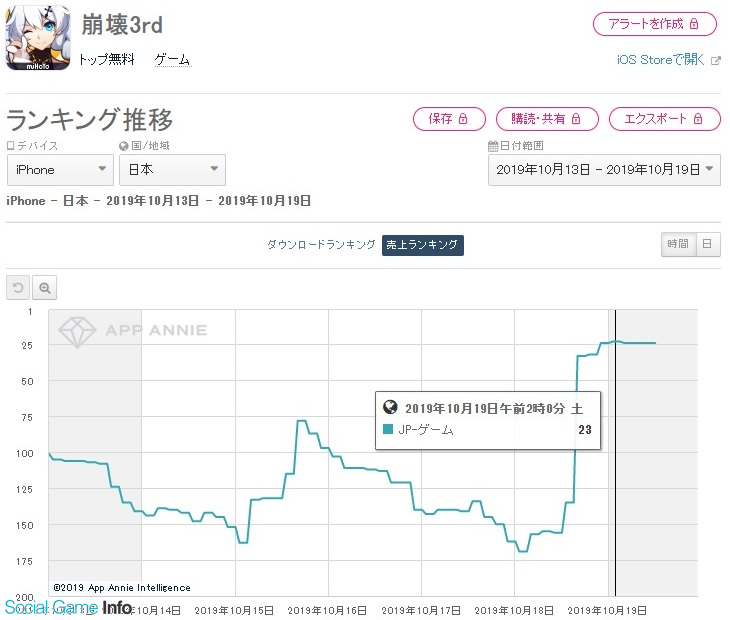This screenshot has height=620, width=730.
Task: Click the lock icon in アラートを作成 button
Action: pos(694,24)
